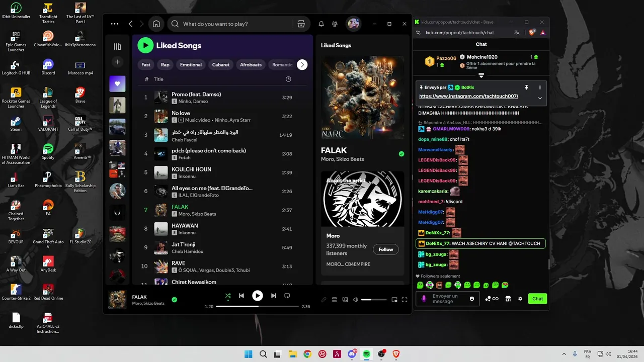Go back in Spotify navigation
This screenshot has height=362, width=644.
point(131,24)
